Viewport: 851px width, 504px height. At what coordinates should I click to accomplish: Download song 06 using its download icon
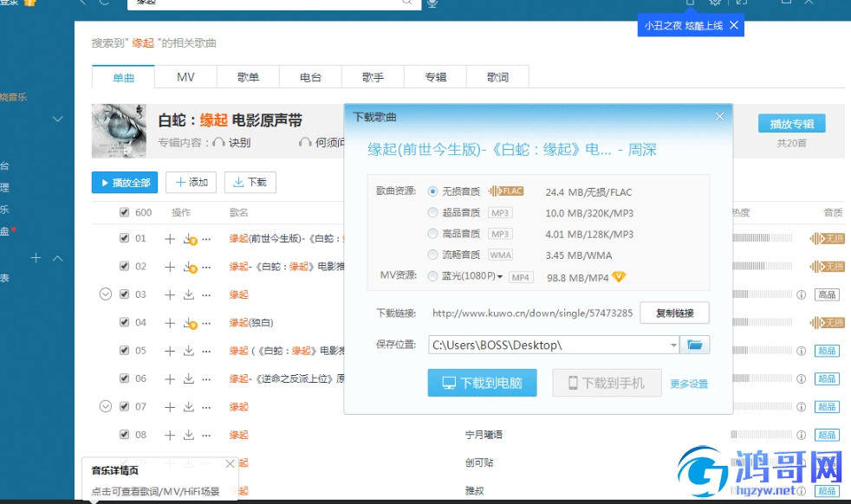pyautogui.click(x=188, y=378)
